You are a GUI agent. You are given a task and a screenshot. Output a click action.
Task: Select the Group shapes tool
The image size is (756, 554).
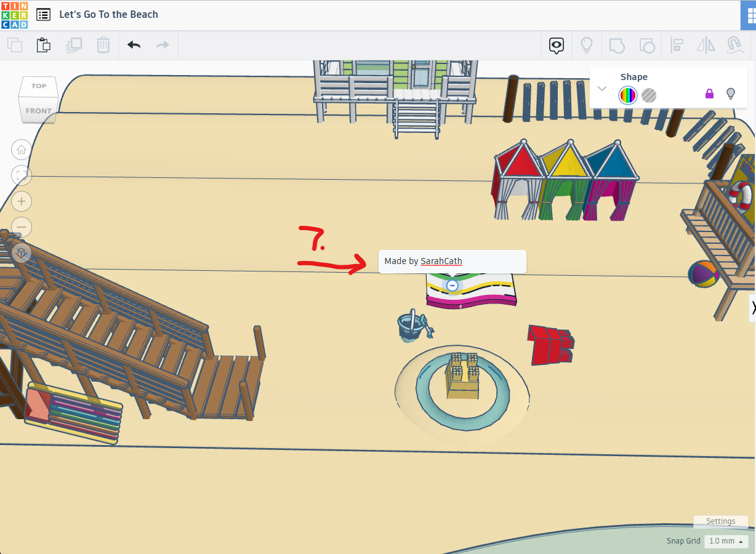pos(616,45)
